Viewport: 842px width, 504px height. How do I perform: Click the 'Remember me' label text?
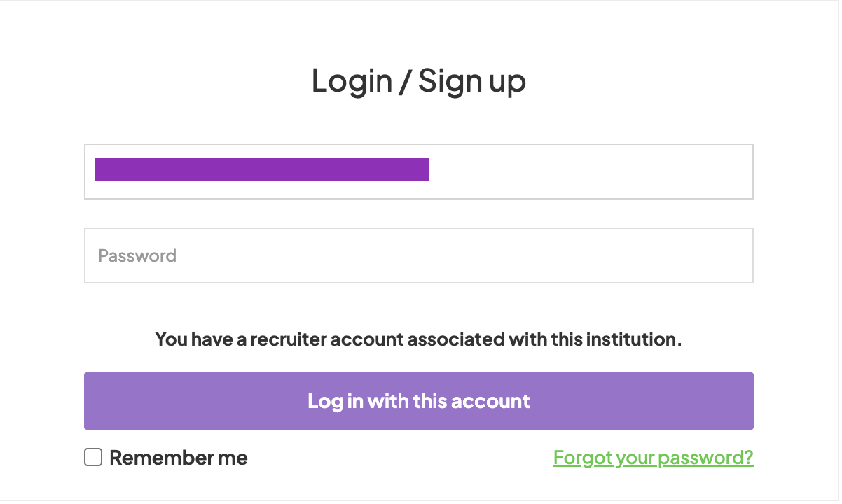point(178,458)
